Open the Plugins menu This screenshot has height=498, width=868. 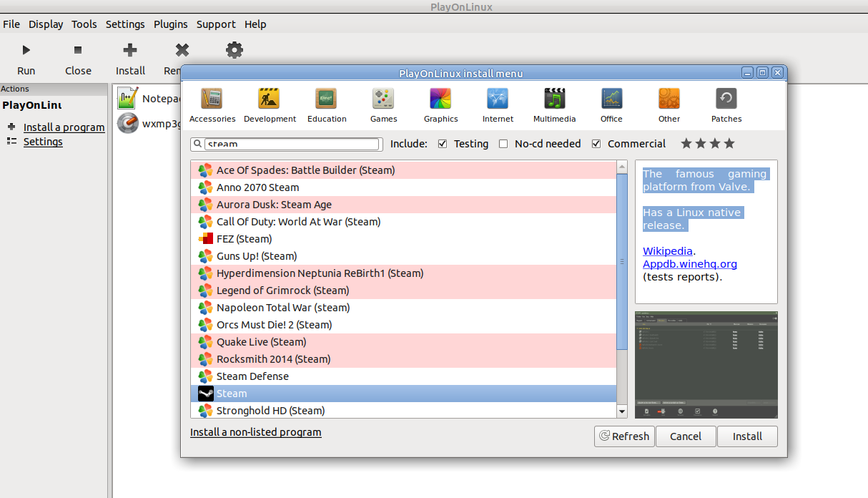pos(170,24)
